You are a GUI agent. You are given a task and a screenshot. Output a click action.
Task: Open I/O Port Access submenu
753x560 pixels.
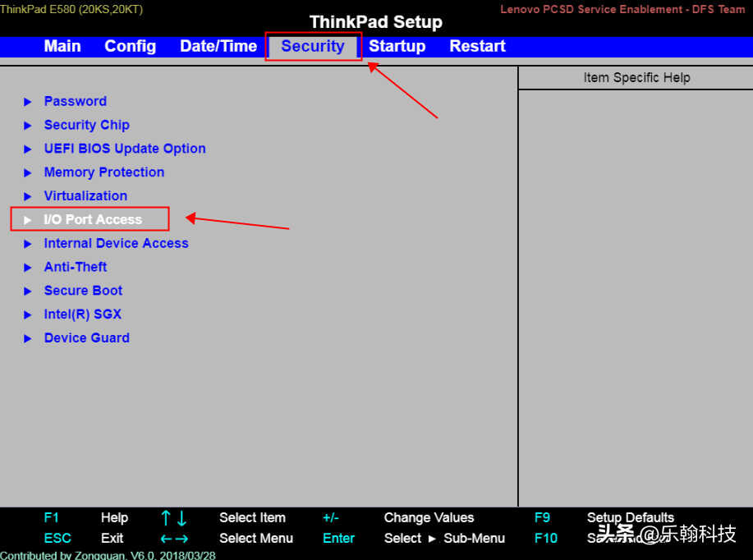[93, 219]
